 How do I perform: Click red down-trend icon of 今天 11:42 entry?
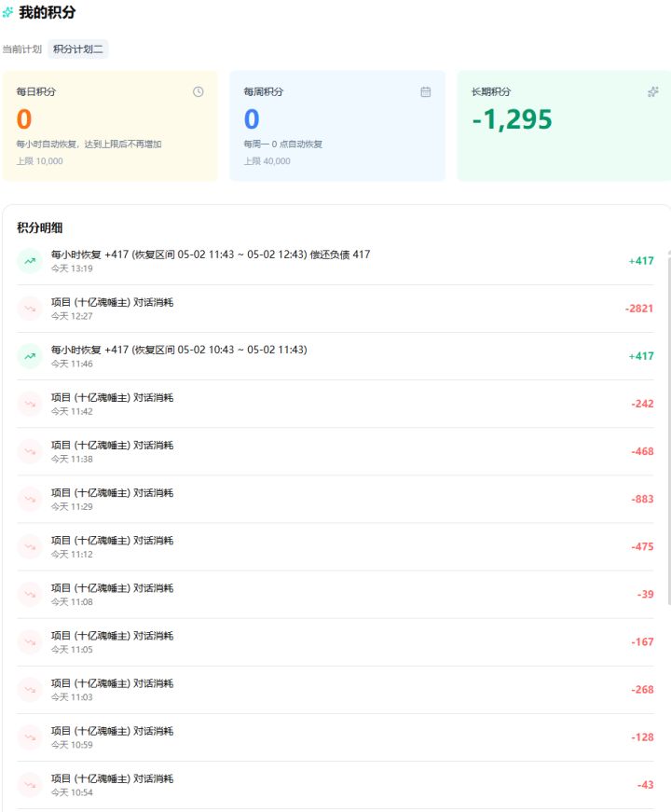pyautogui.click(x=30, y=404)
